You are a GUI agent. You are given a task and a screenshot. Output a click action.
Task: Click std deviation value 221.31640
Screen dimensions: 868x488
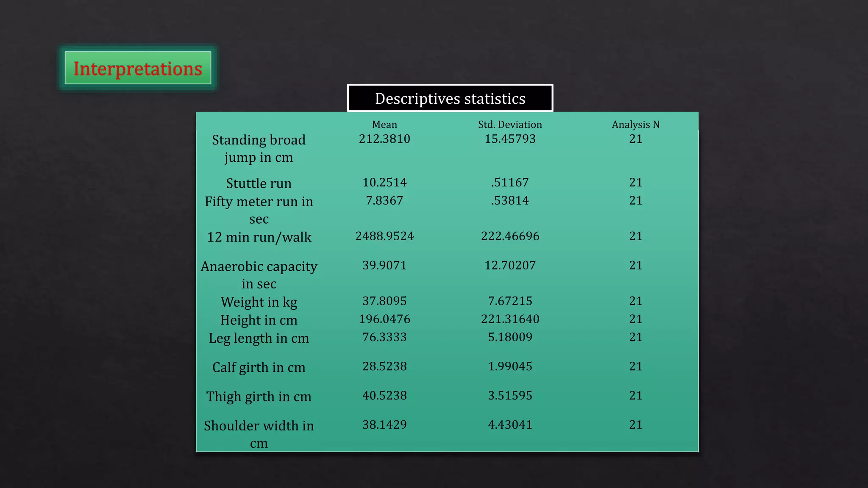click(x=510, y=319)
